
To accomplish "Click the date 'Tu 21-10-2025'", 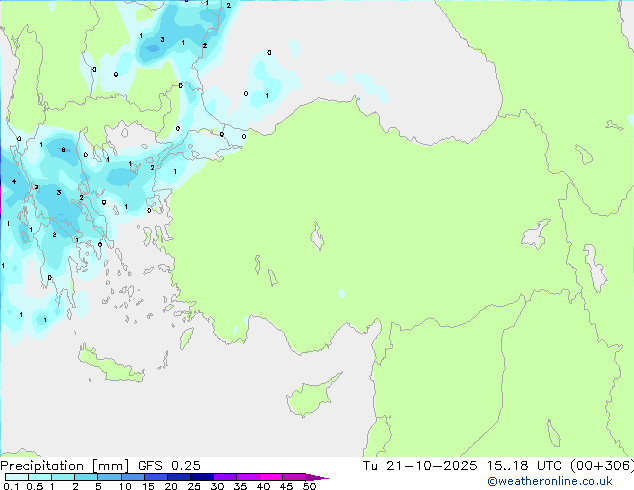I will tap(420, 466).
